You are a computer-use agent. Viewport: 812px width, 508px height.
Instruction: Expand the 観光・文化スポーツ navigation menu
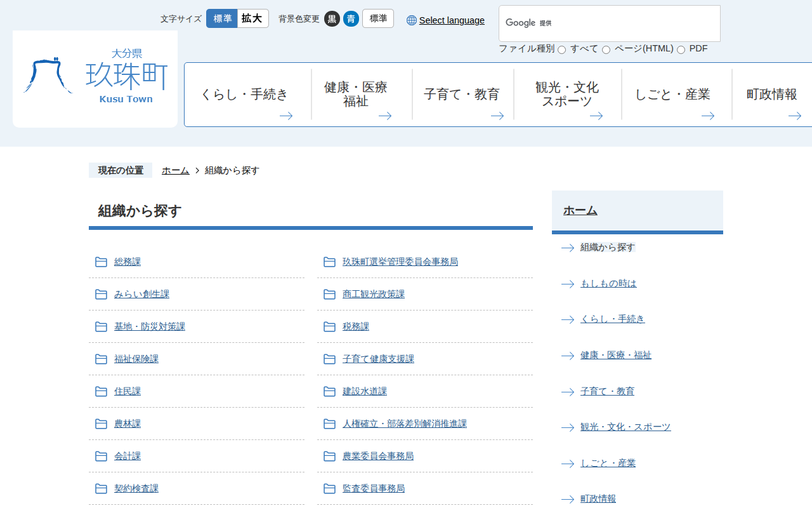[567, 95]
